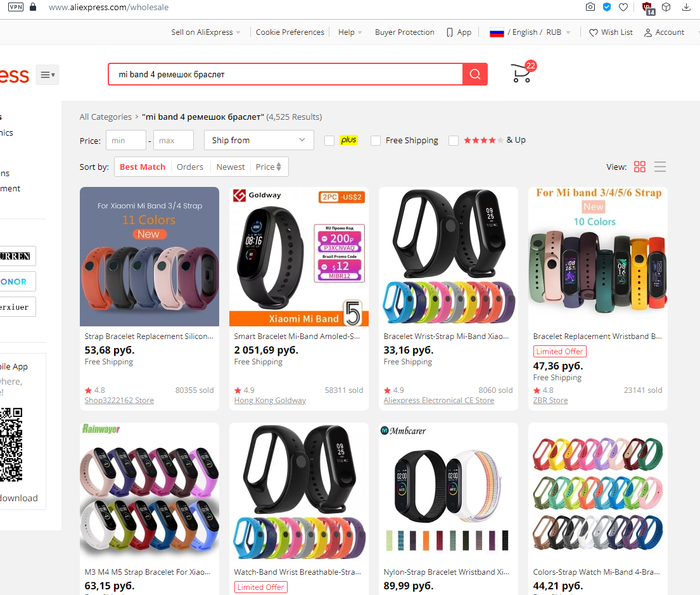Sort results by Orders
The image size is (700, 595).
(190, 167)
